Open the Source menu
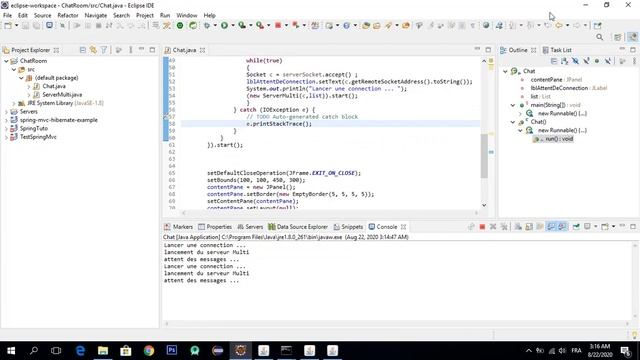The height and width of the screenshot is (360, 640). (42, 16)
